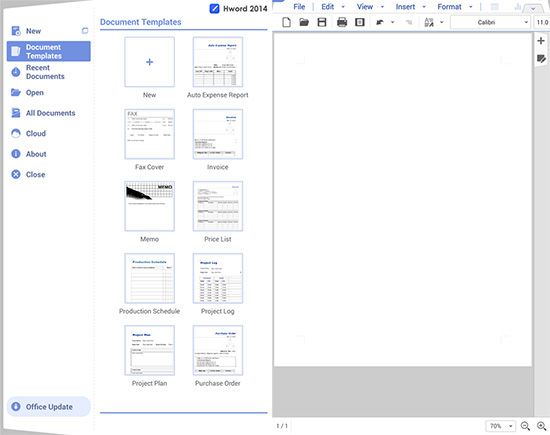Select the Auto Expense Report template thumbnail
This screenshot has width=550, height=435.
point(217,62)
